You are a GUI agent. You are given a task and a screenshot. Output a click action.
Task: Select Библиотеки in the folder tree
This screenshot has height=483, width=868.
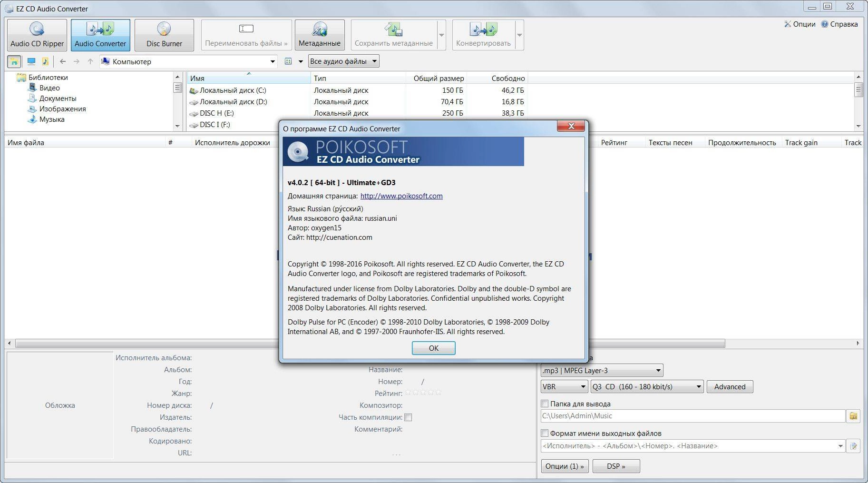tap(48, 78)
